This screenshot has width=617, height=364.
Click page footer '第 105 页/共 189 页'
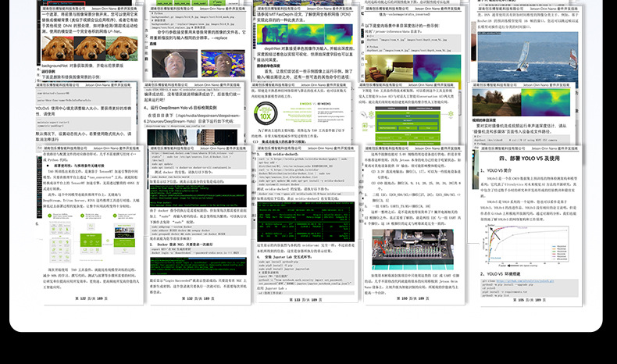(x=530, y=299)
